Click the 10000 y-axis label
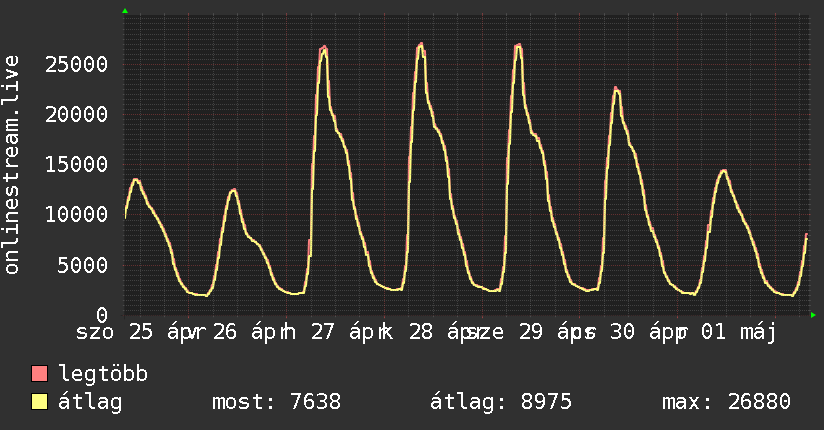The width and height of the screenshot is (824, 430). 76,214
